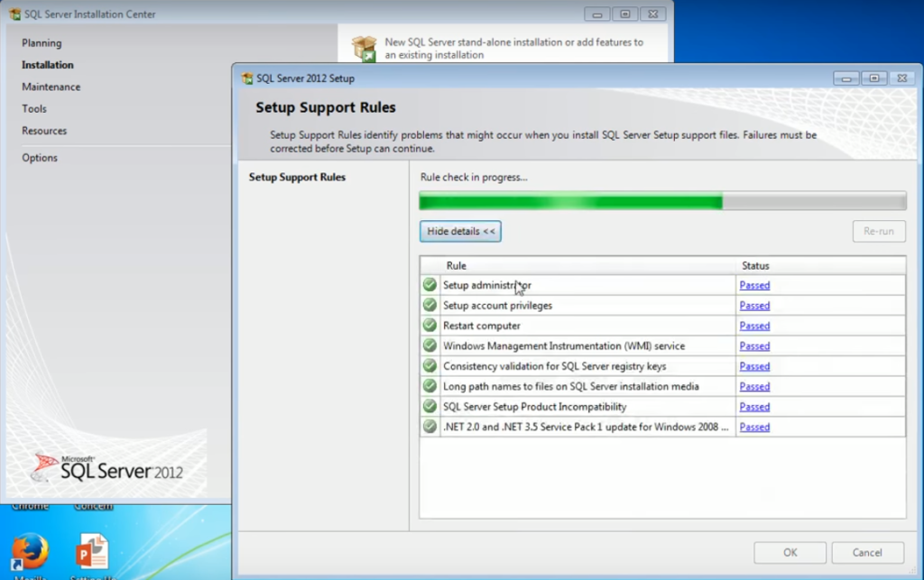924x580 pixels.
Task: Confirm the setup rules with OK
Action: [790, 552]
